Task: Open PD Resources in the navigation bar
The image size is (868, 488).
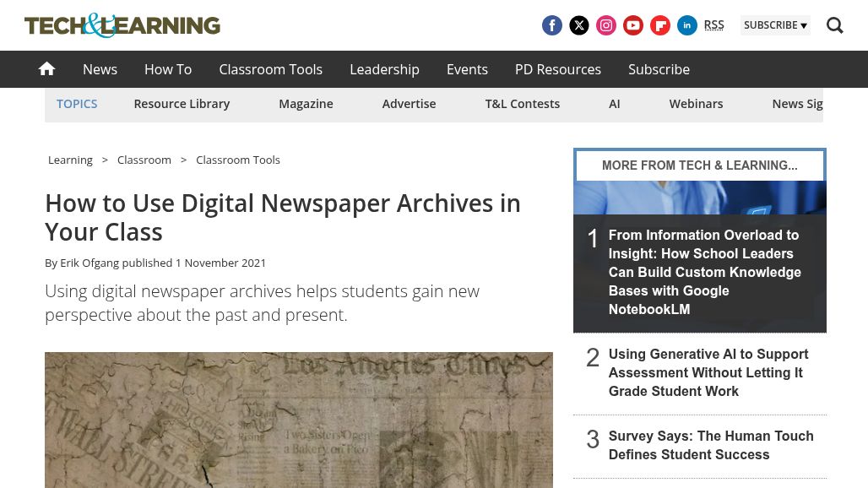Action: (557, 69)
